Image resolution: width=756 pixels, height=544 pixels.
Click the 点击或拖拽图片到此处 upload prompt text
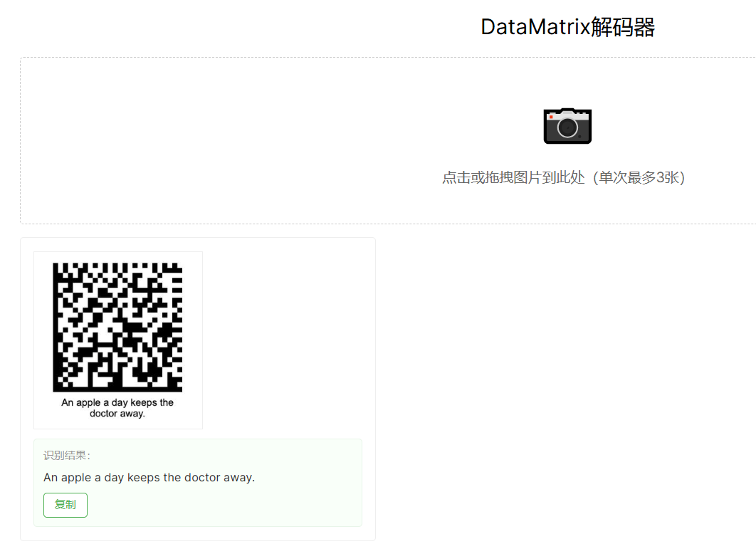click(564, 177)
